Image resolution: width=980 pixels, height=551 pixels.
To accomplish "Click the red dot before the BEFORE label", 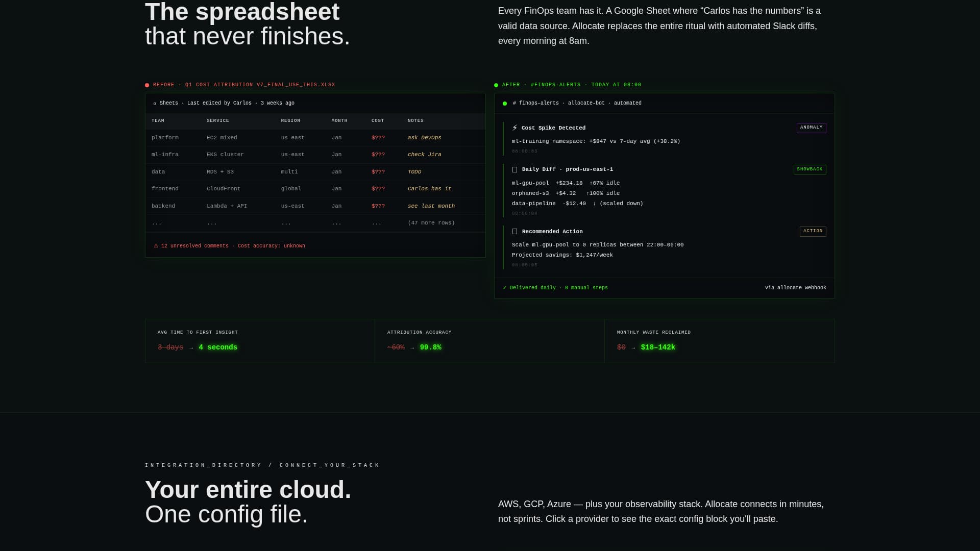I will click(x=147, y=85).
